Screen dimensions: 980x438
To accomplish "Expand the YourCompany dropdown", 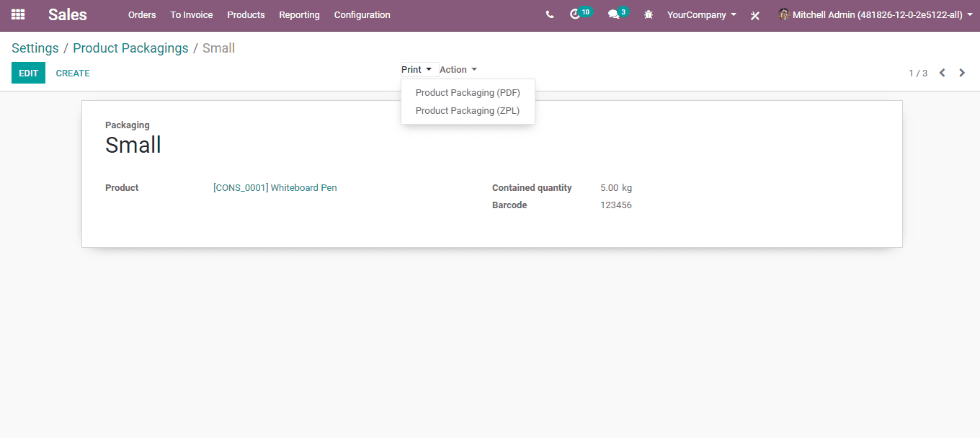I will click(702, 14).
